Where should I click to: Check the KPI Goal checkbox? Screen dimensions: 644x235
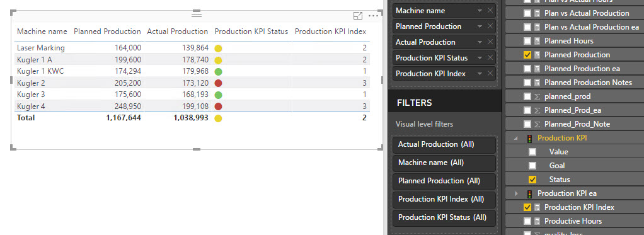tap(532, 166)
